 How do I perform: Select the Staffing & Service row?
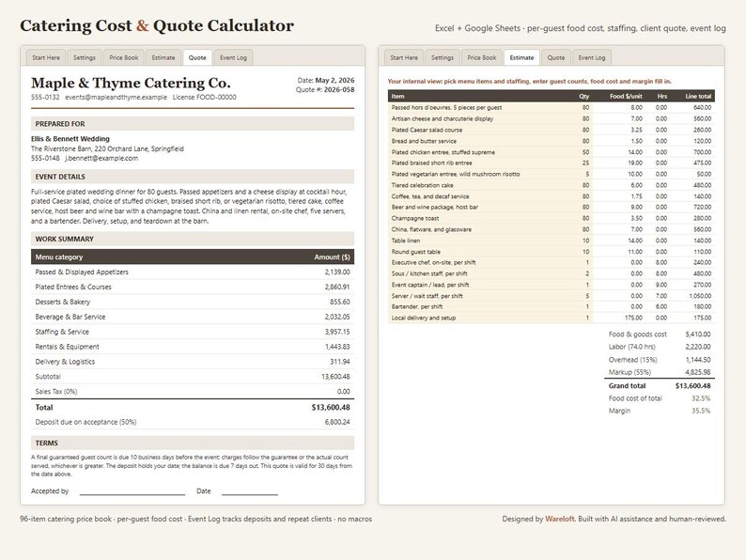(193, 332)
